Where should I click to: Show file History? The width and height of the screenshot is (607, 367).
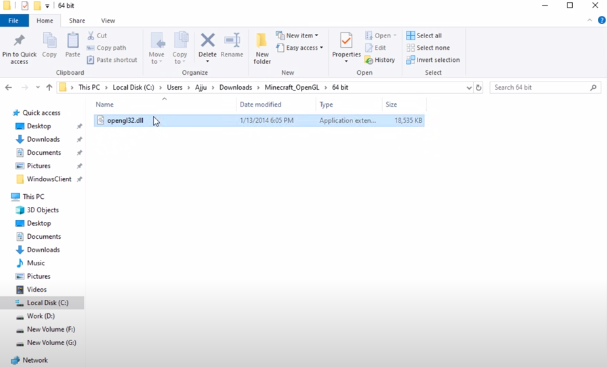[380, 60]
